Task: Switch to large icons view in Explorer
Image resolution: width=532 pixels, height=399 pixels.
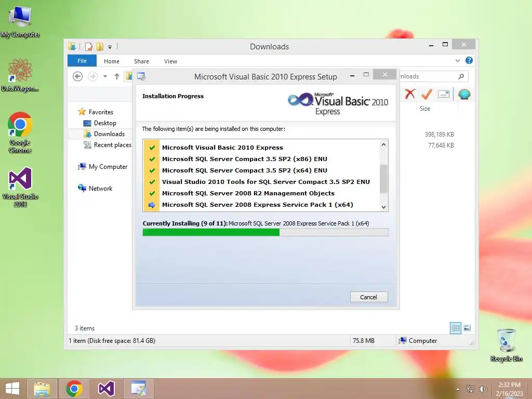Action: point(467,328)
